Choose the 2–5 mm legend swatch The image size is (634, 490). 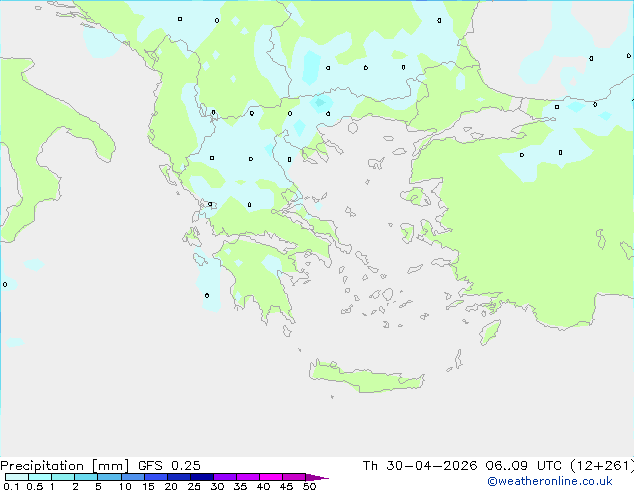tap(86, 477)
